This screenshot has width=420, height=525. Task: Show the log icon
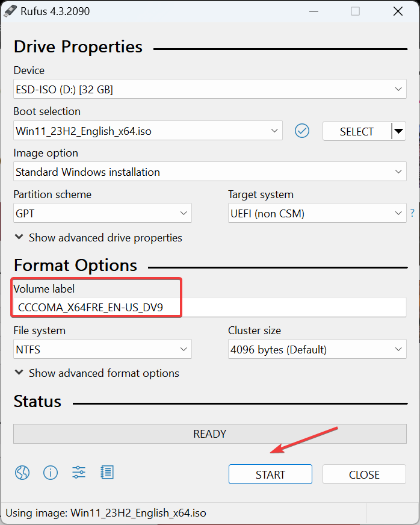point(107,473)
